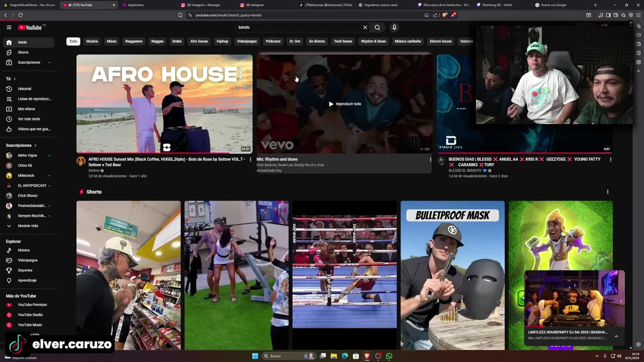The width and height of the screenshot is (644, 362).
Task: Select the Videojuegos filter chip
Action: pyautogui.click(x=247, y=41)
